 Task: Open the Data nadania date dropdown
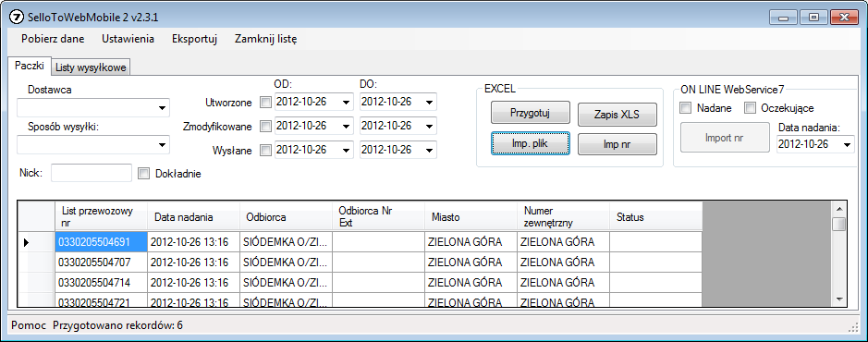pyautogui.click(x=847, y=144)
